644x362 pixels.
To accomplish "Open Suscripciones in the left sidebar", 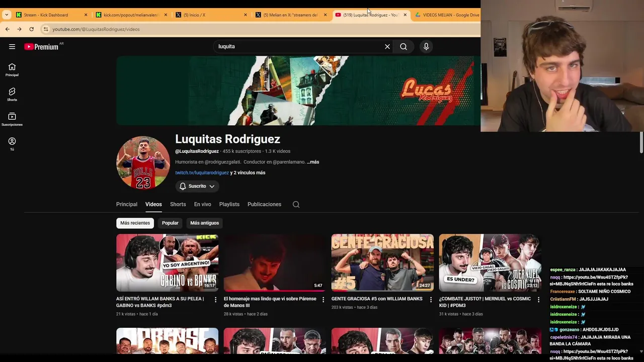I will pyautogui.click(x=12, y=119).
